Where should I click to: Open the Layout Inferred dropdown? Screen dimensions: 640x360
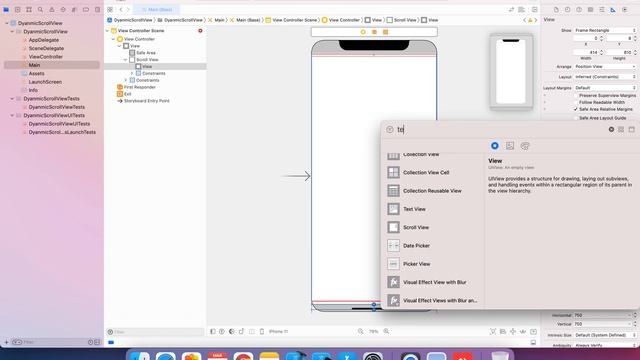tap(605, 77)
